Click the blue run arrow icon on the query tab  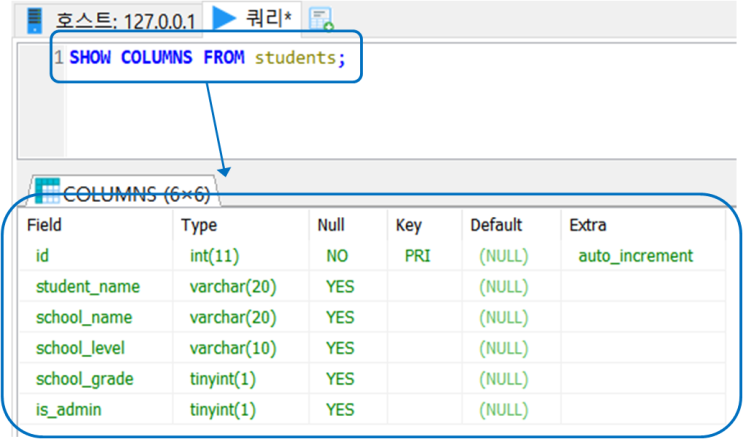point(224,18)
